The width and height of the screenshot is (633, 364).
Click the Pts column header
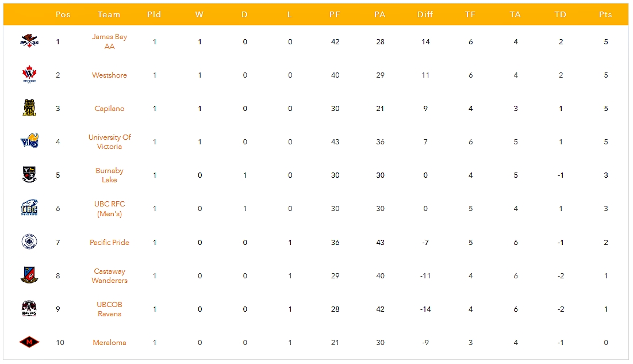pos(605,14)
